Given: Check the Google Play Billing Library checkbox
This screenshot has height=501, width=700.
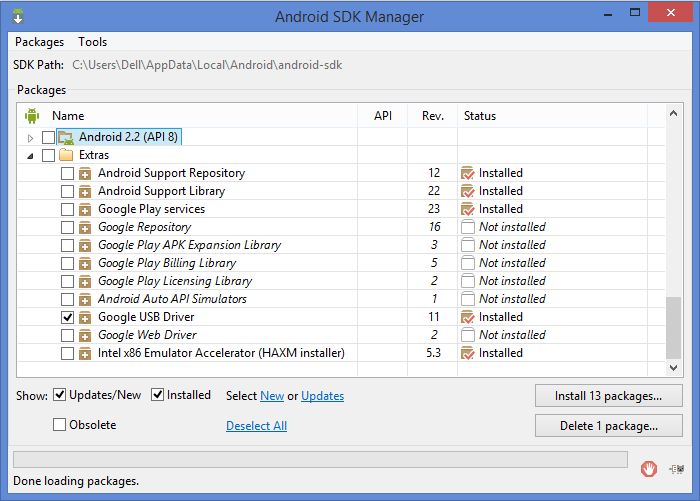Looking at the screenshot, I should pyautogui.click(x=67, y=263).
